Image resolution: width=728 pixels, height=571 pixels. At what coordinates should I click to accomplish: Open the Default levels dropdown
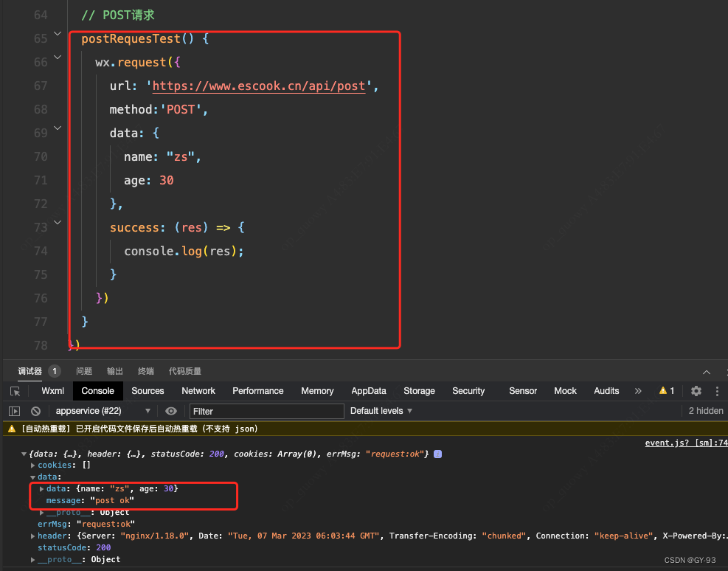point(381,411)
